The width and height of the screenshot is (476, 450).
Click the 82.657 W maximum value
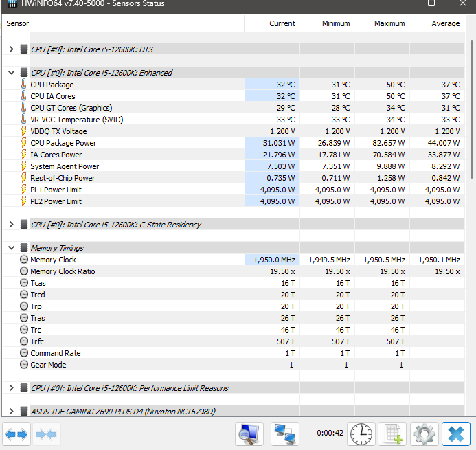(x=389, y=143)
